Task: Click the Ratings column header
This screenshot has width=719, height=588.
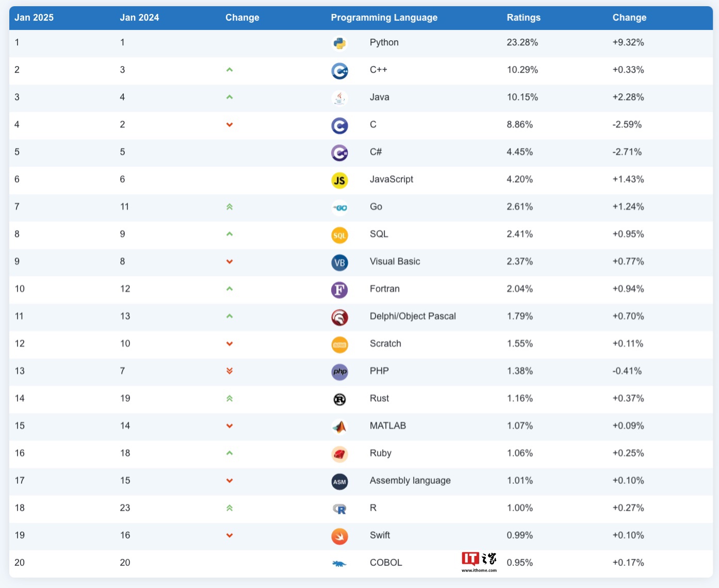Action: (x=524, y=18)
